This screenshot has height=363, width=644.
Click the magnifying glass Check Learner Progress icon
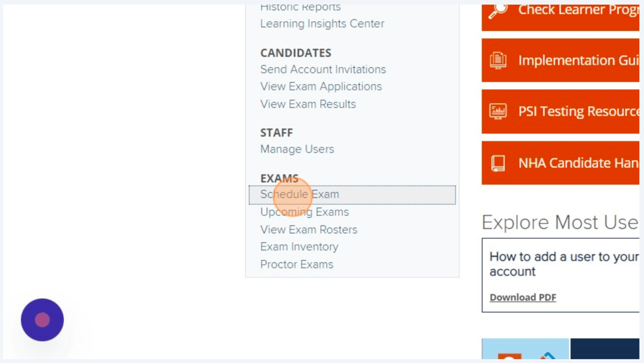[x=496, y=9]
